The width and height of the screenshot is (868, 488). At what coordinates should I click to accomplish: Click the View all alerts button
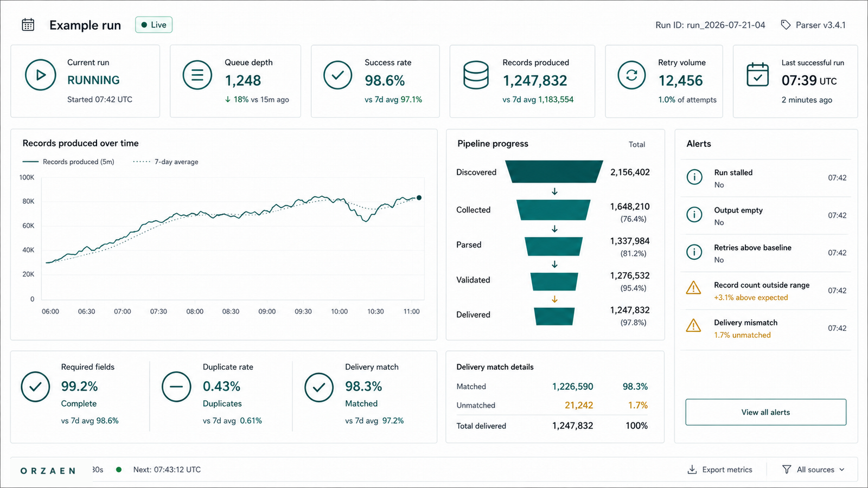coord(765,412)
